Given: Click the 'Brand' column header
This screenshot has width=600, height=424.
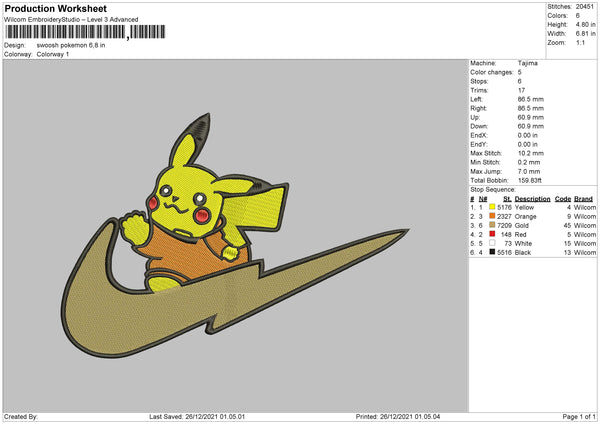Looking at the screenshot, I should click(x=583, y=199).
